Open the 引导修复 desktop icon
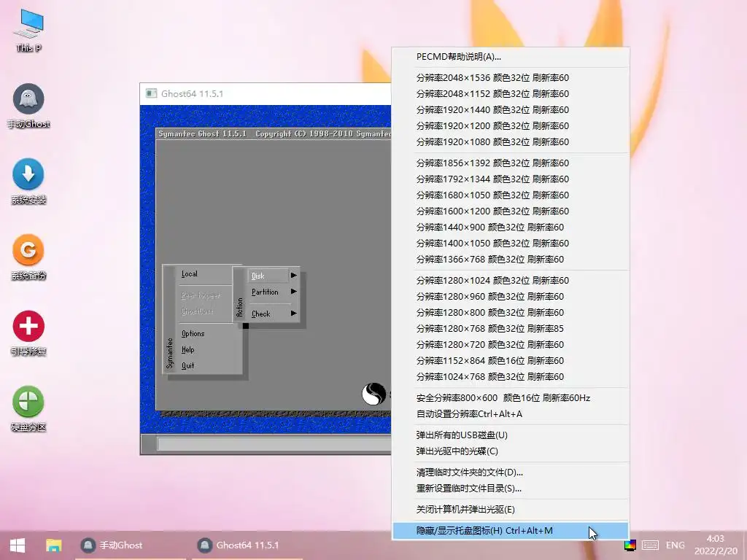The width and height of the screenshot is (747, 560). (28, 332)
